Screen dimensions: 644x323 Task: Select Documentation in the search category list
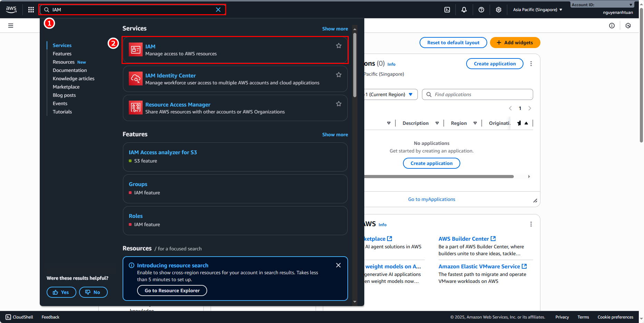point(70,70)
